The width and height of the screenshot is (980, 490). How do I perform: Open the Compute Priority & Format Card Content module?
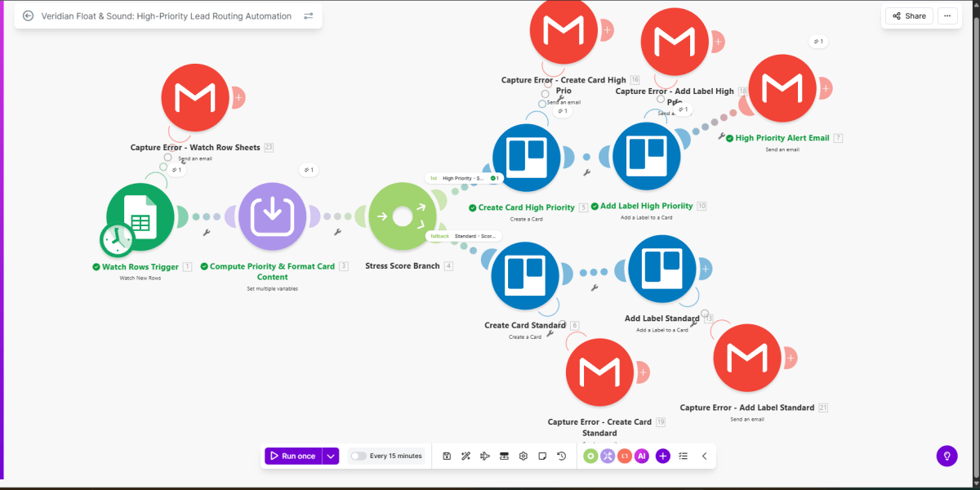272,216
